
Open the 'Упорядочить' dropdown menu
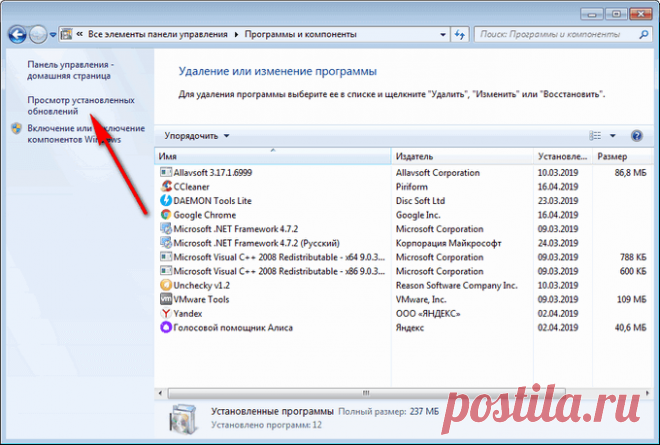click(197, 136)
